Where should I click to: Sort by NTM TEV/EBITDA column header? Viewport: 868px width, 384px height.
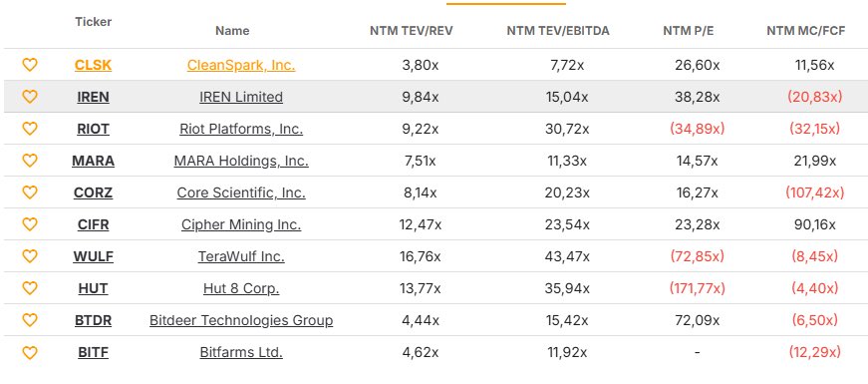(558, 31)
